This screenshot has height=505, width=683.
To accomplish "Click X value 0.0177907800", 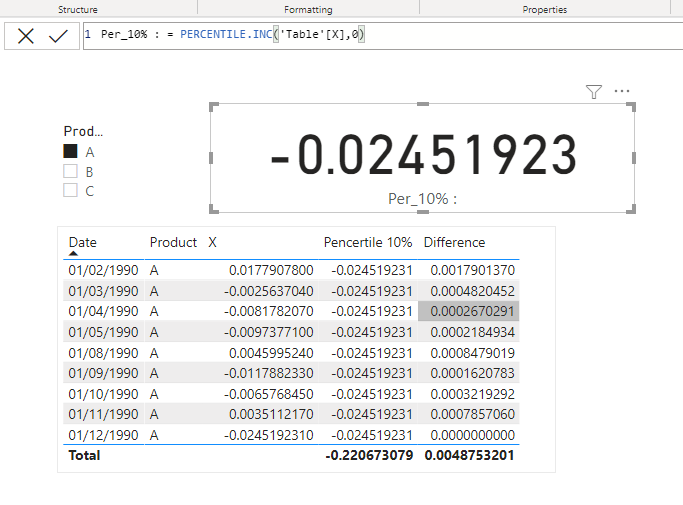I will (x=271, y=270).
